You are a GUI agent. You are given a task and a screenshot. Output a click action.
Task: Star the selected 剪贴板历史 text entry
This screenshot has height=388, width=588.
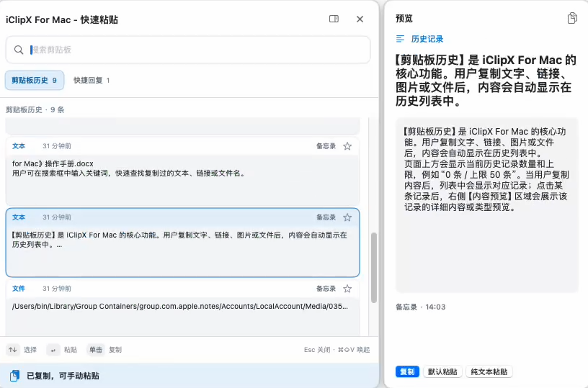[347, 217]
